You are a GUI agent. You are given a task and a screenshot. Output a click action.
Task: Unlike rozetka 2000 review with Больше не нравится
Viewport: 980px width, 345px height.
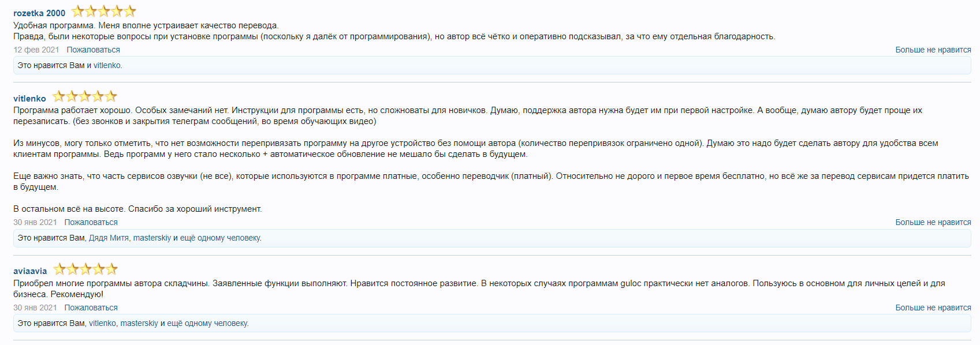[933, 50]
